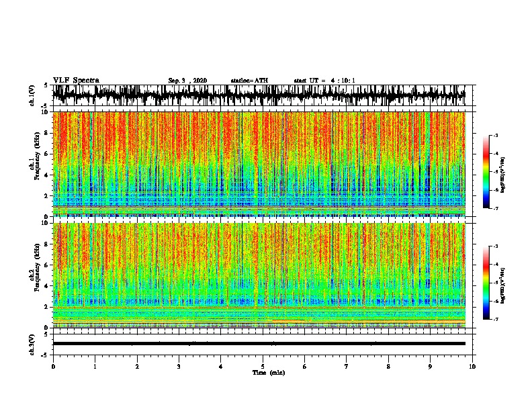The image size is (532, 411).
Task: Click the "-7" label on ch.1 colorbar
Action: coord(495,208)
